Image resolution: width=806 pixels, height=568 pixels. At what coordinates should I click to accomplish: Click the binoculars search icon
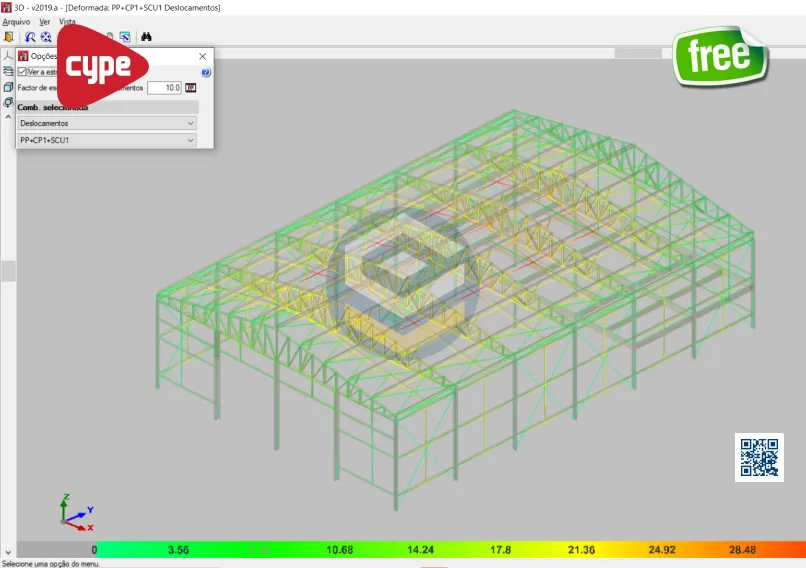tap(146, 37)
